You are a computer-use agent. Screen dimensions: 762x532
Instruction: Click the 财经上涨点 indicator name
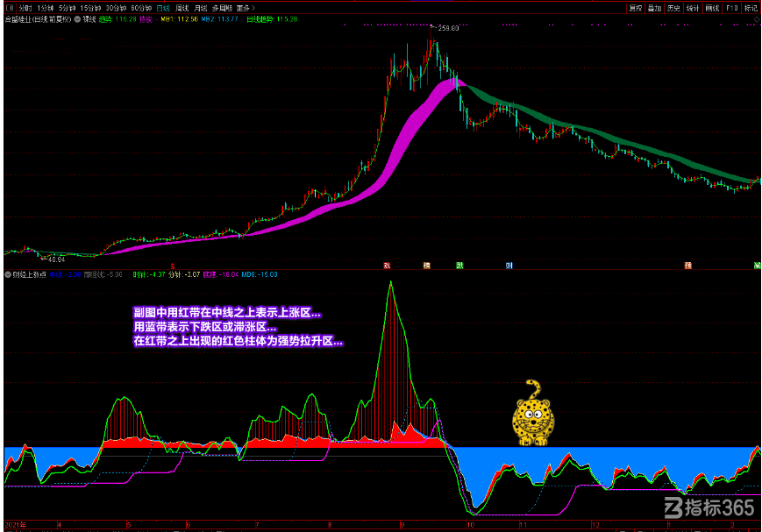tap(29, 274)
